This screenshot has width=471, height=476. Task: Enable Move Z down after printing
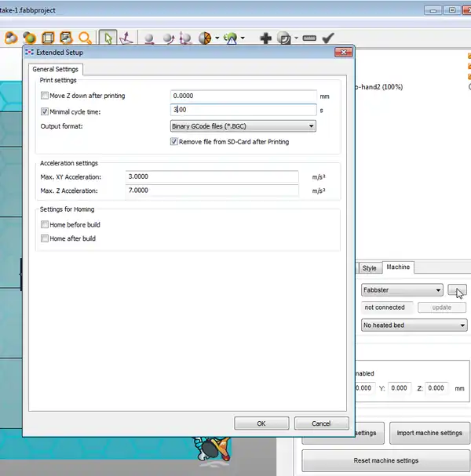point(45,96)
